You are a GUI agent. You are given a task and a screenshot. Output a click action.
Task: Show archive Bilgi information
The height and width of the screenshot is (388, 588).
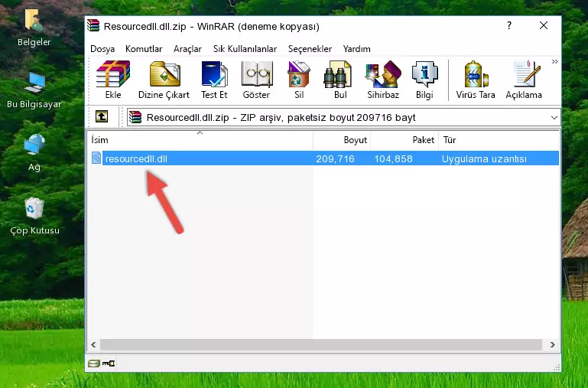point(424,80)
